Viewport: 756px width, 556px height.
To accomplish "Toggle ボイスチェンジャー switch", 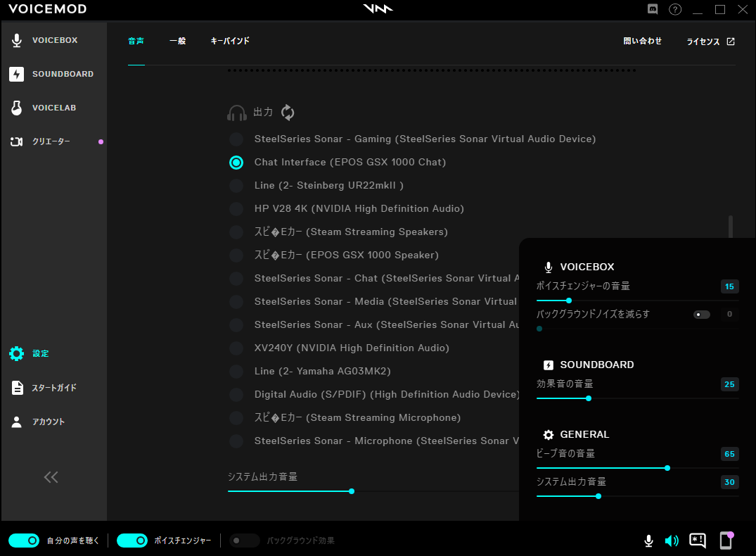I will click(x=132, y=541).
